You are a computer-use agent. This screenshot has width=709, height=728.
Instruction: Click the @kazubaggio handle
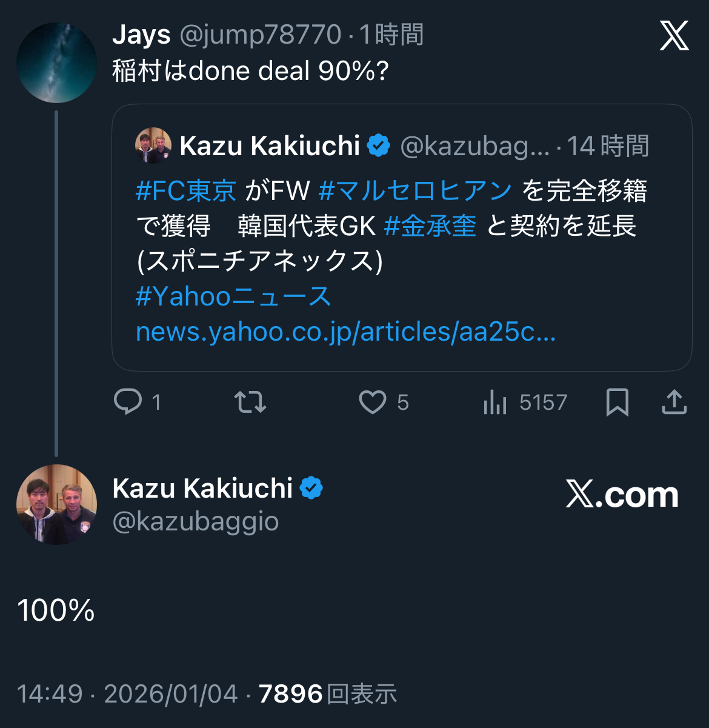(196, 521)
